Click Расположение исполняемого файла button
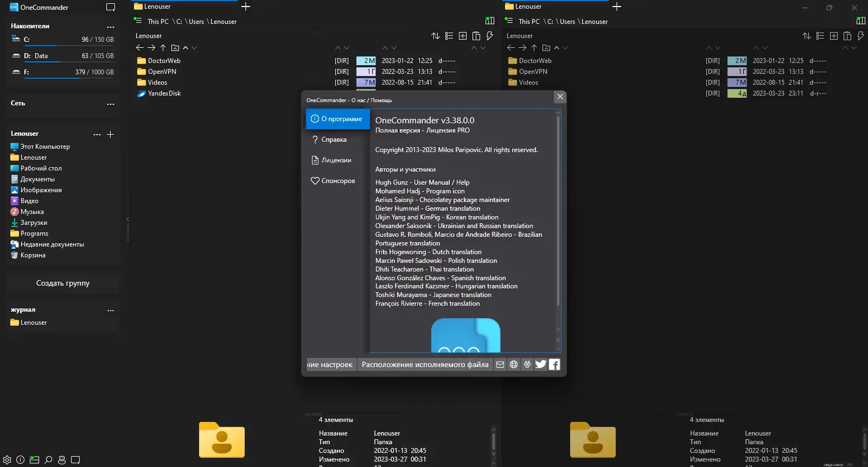The image size is (868, 467). 425,364
